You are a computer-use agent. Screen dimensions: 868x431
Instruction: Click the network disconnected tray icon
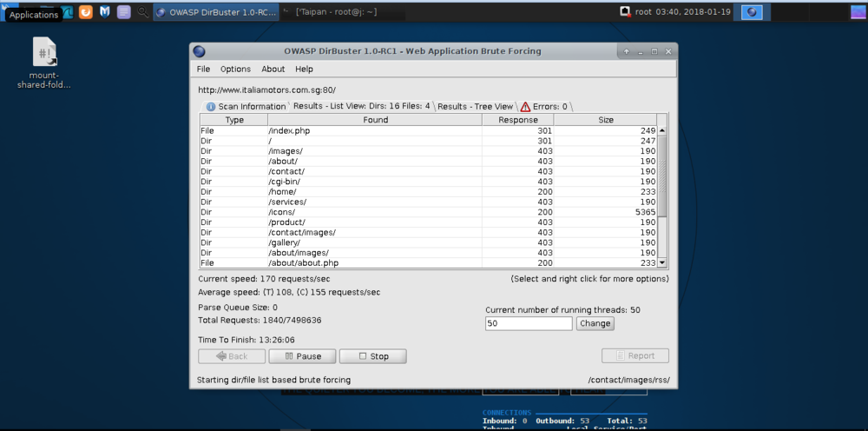626,11
